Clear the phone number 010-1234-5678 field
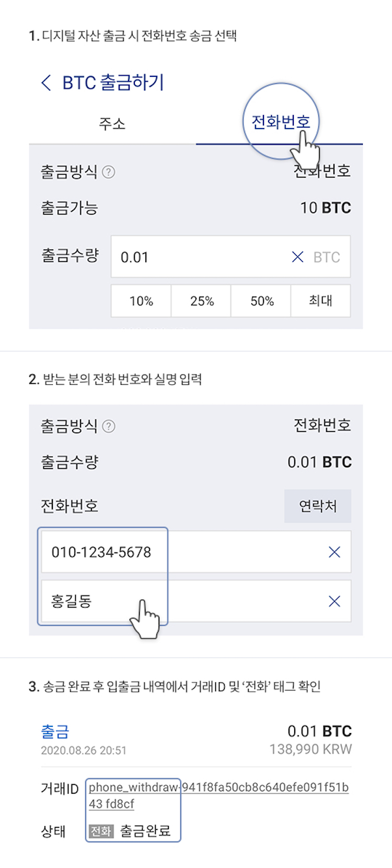This screenshot has height=868, width=392. [x=335, y=552]
